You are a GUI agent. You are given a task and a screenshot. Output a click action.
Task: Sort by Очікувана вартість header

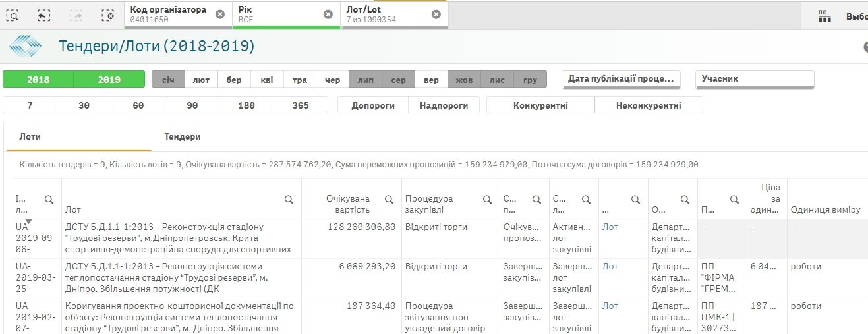pos(348,204)
